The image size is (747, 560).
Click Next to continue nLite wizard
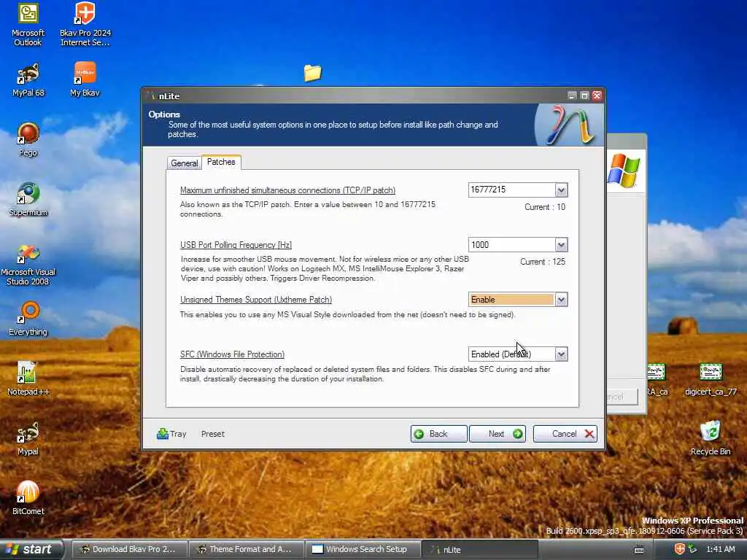pos(498,434)
